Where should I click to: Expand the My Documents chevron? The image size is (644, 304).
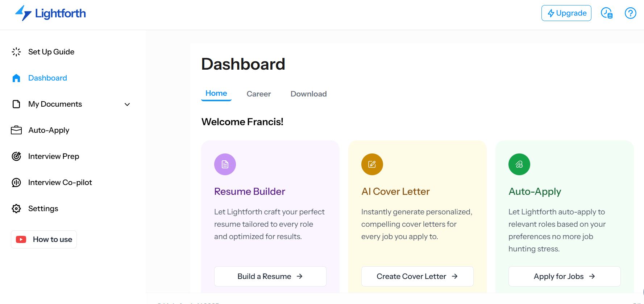click(127, 104)
